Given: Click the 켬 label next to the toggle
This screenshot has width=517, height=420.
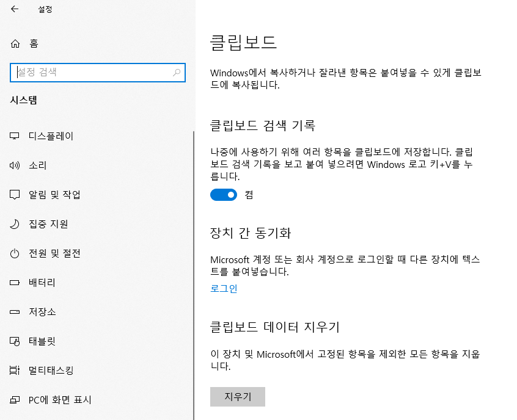Looking at the screenshot, I should tap(246, 195).
